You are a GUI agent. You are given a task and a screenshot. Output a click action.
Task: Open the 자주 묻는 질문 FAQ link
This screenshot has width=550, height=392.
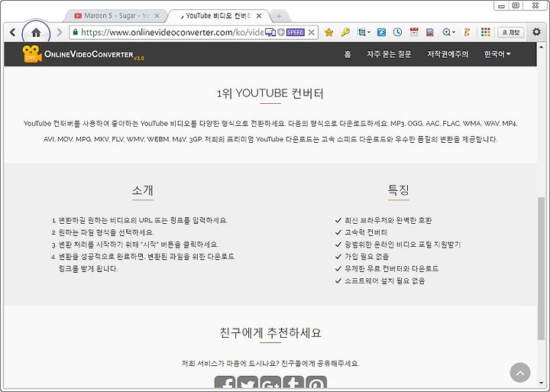click(x=389, y=54)
